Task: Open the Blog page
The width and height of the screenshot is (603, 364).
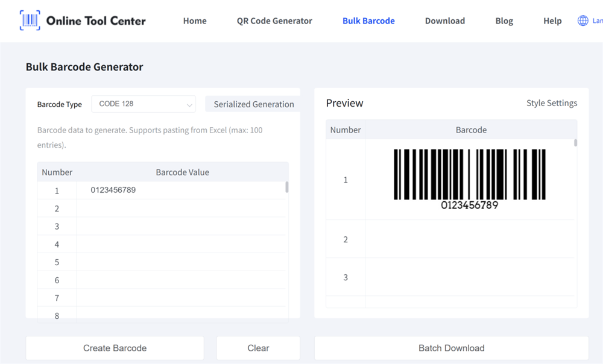Action: pyautogui.click(x=504, y=20)
